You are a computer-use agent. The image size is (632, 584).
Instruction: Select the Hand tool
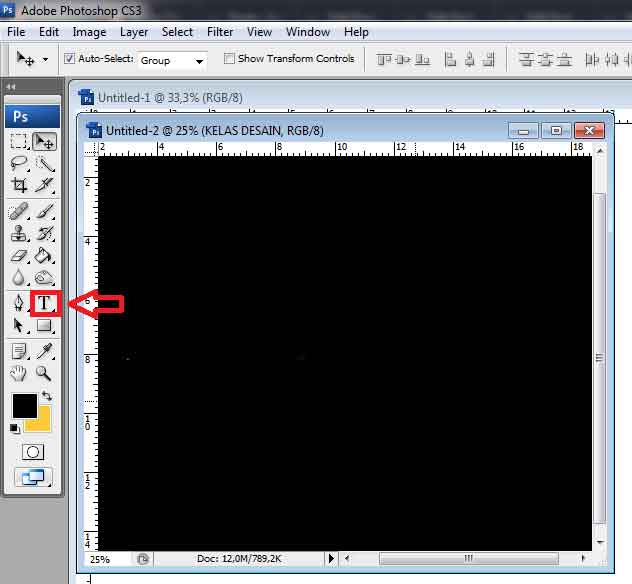click(x=19, y=374)
